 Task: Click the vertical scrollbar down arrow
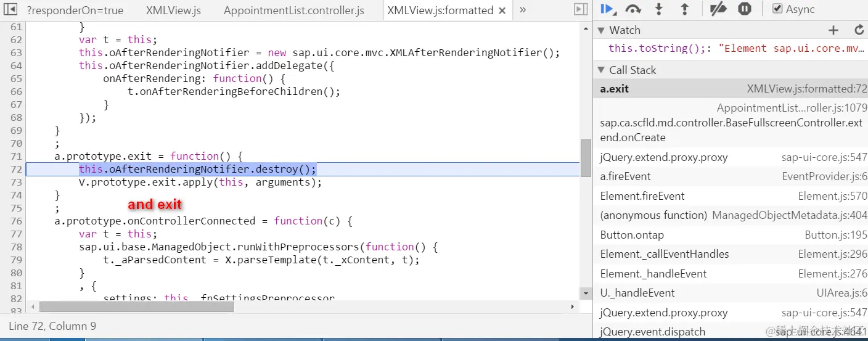(586, 294)
